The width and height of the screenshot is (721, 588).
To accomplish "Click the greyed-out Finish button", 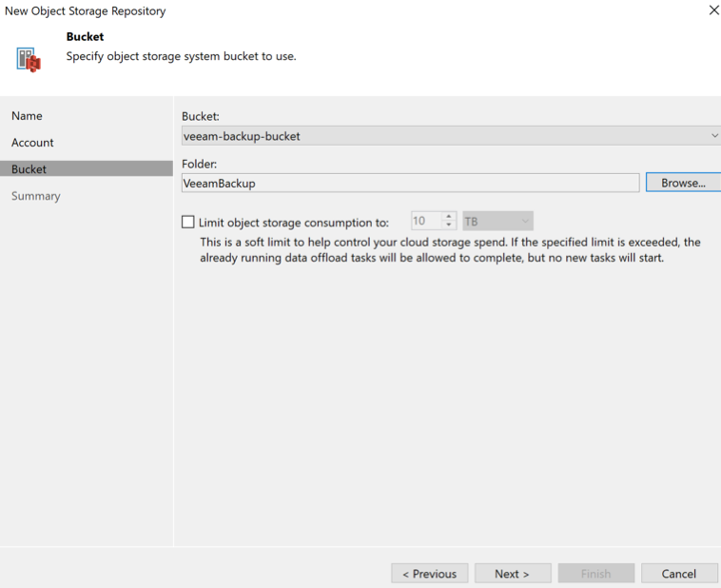I will tap(594, 574).
